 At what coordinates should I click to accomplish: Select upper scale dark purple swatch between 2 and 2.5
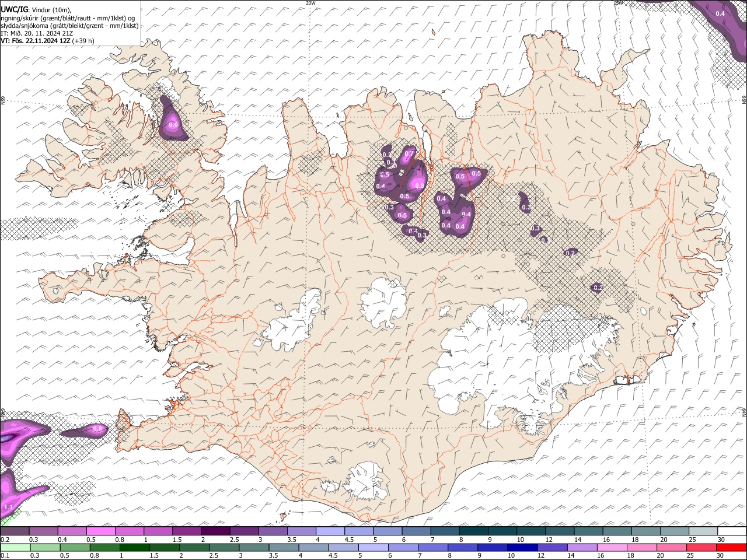[215, 531]
